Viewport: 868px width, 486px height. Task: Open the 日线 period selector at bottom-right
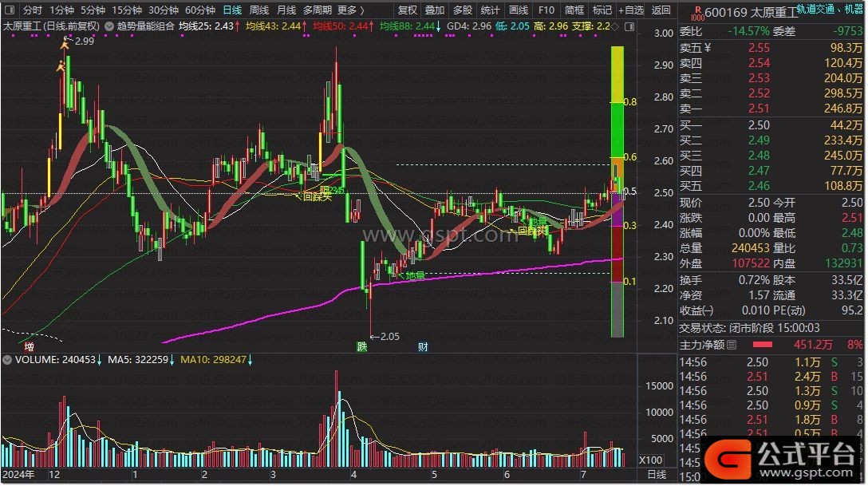tap(656, 475)
